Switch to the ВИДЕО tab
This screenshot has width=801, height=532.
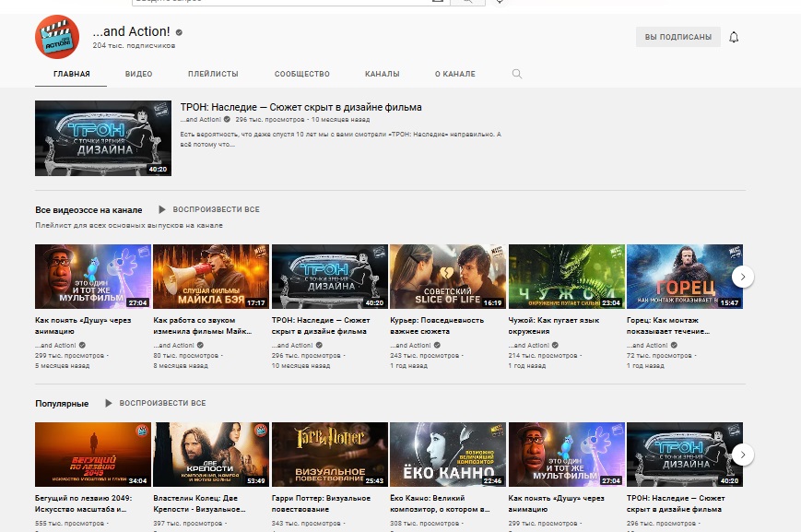click(x=138, y=74)
